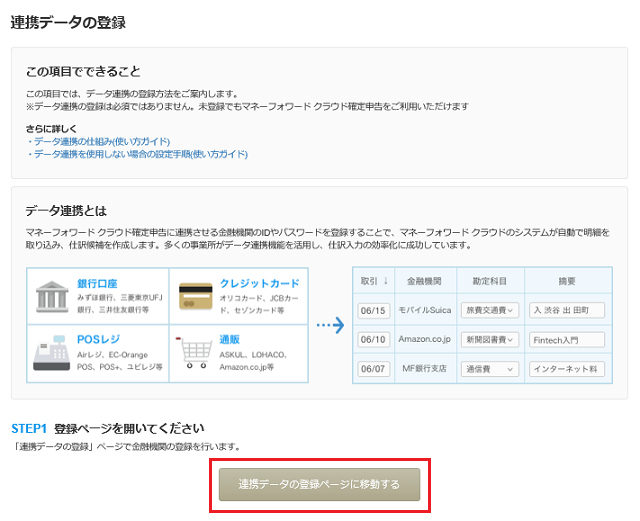The height and width of the screenshot is (521, 640).
Task: Click the 入 渋谷 出 田町 description field
Action: pos(566,310)
